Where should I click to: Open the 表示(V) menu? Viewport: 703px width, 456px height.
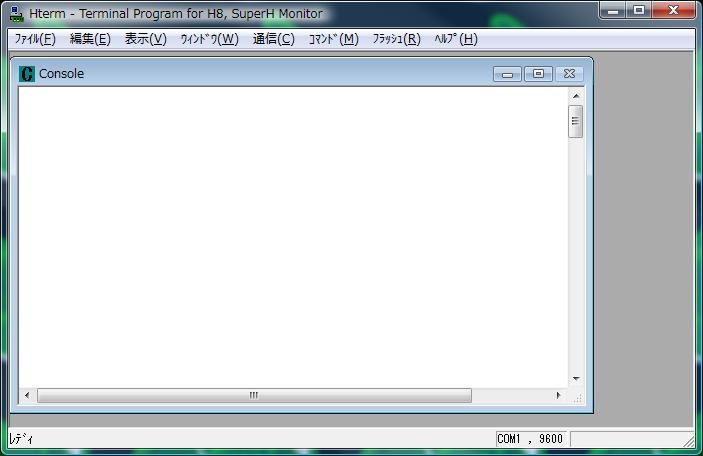coord(145,39)
